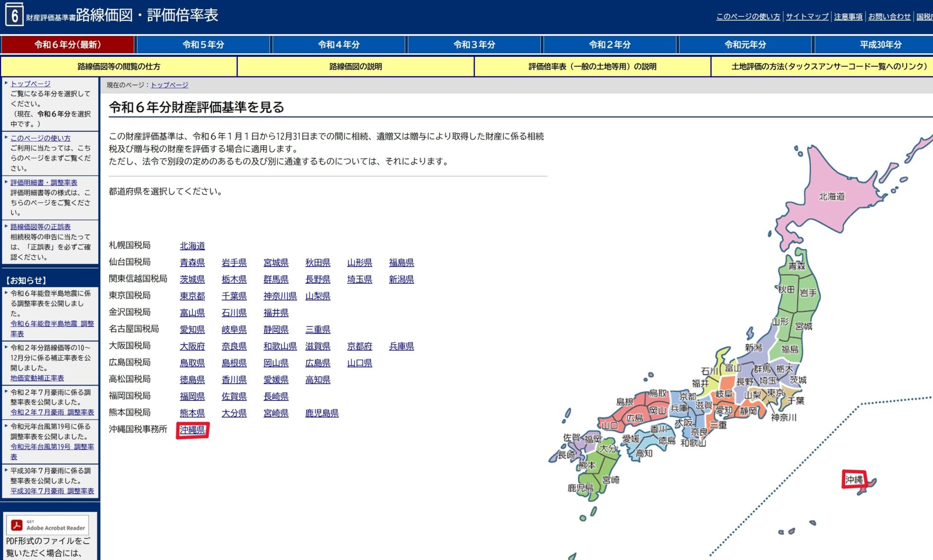
Task: Open the 平成30年分 year tab
Action: click(880, 45)
